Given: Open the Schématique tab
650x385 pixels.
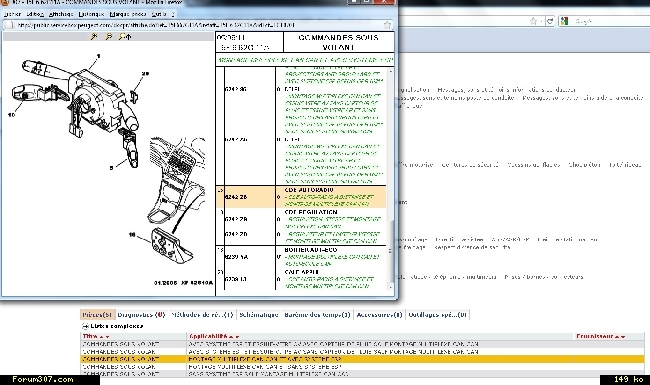Looking at the screenshot, I should pos(259,315).
